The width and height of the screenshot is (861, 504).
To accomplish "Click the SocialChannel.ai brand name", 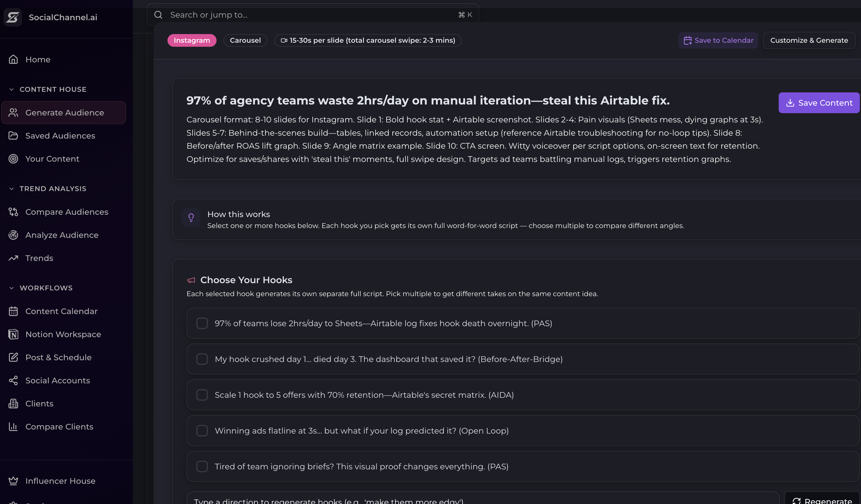I will tap(63, 17).
